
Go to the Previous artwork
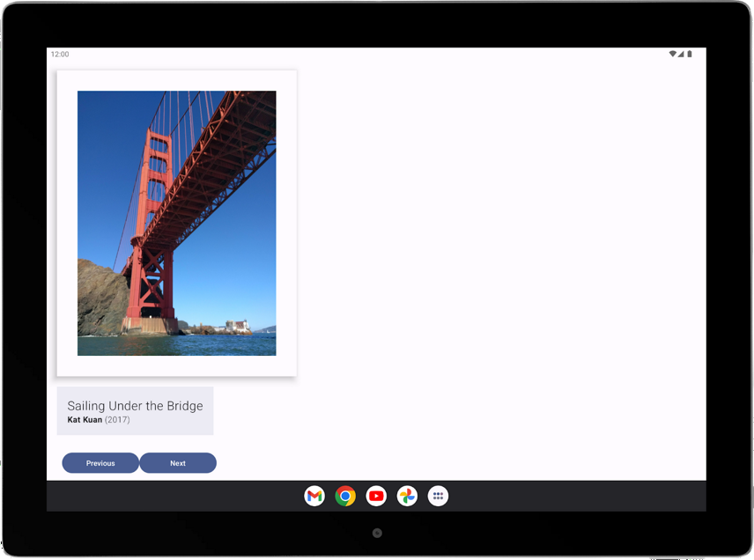click(x=100, y=463)
